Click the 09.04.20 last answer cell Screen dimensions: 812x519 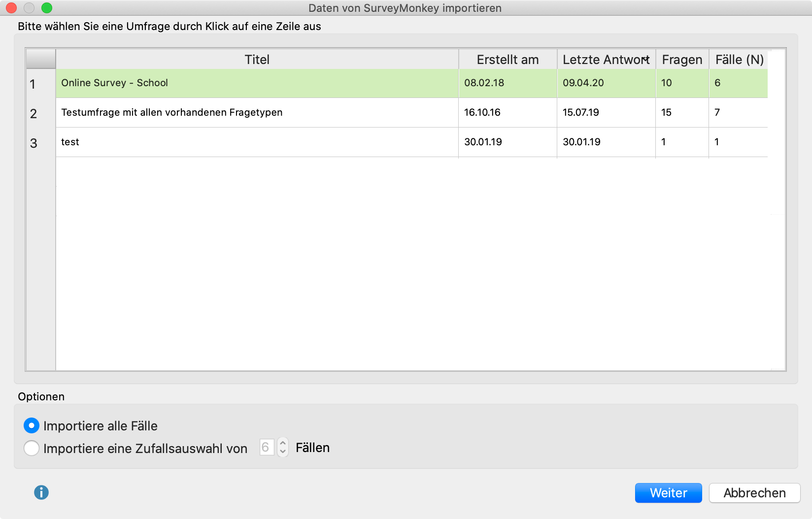606,83
